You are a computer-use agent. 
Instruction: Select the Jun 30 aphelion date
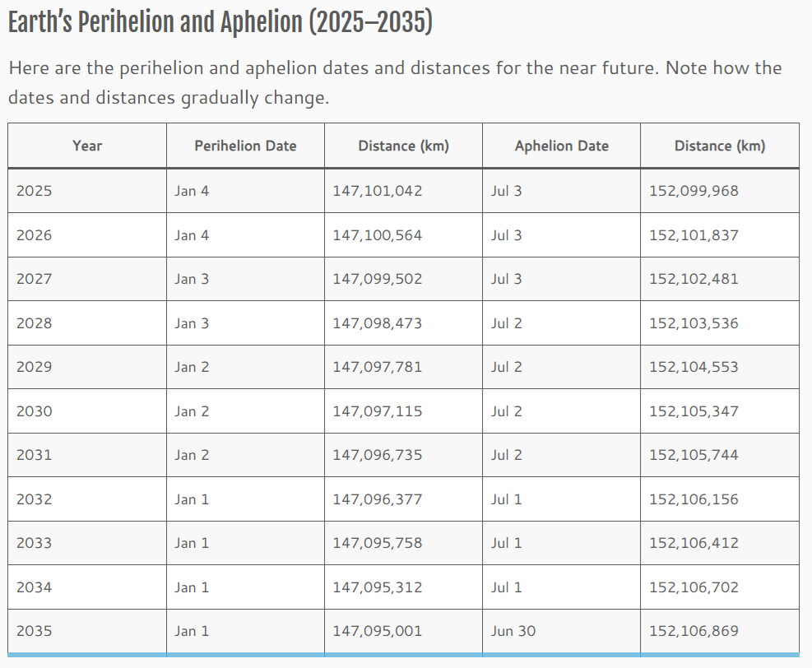point(513,631)
